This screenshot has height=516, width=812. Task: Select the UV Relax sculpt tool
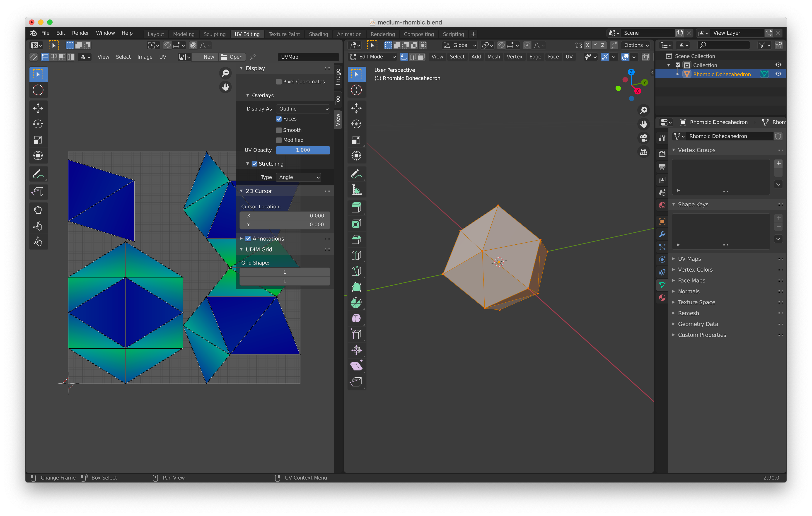(38, 226)
